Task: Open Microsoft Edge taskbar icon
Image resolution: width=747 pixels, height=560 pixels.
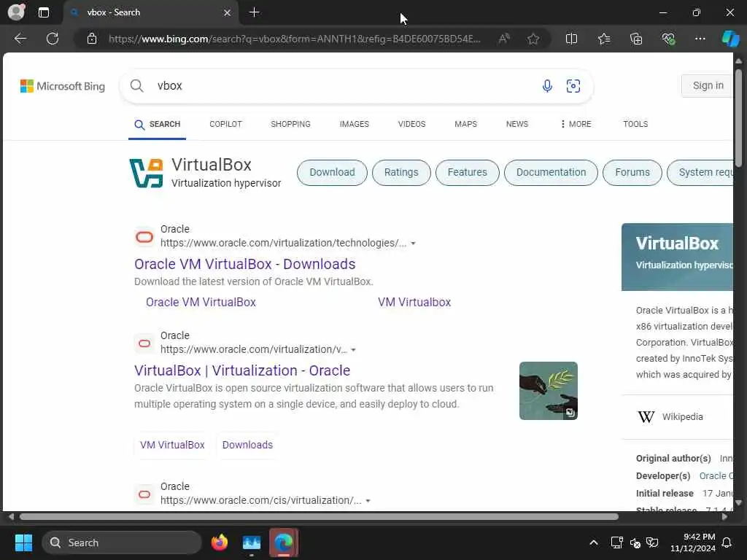Action: coord(284,542)
